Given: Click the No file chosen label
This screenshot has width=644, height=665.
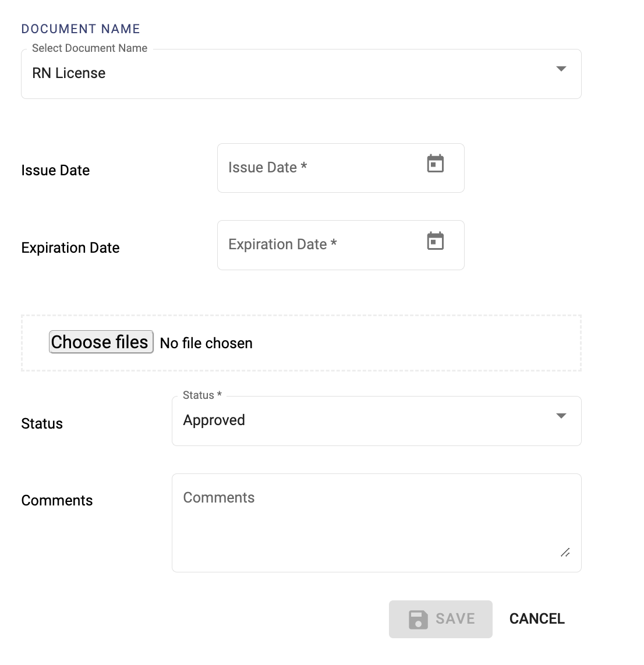Looking at the screenshot, I should pyautogui.click(x=206, y=344).
